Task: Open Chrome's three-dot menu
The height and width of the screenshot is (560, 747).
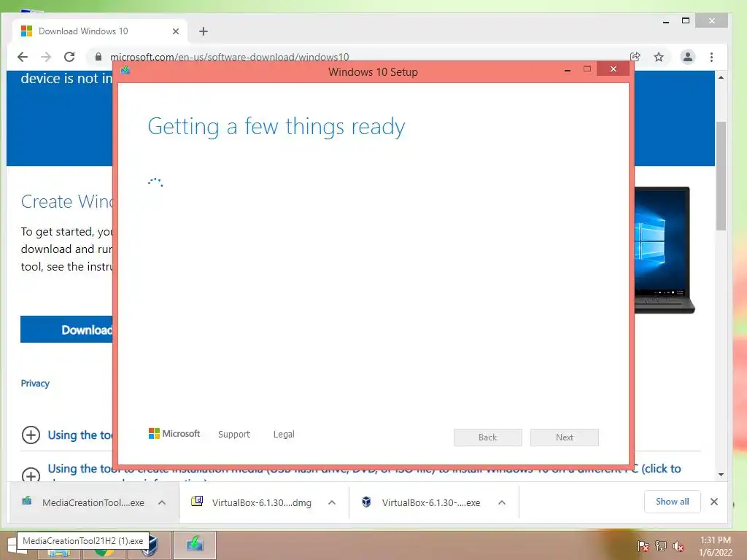Action: pos(711,57)
